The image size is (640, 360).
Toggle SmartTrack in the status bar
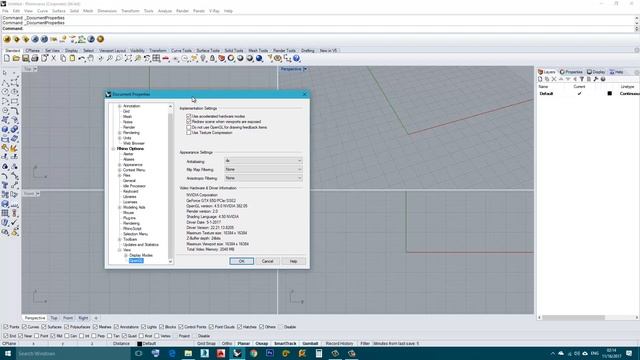[x=285, y=344]
